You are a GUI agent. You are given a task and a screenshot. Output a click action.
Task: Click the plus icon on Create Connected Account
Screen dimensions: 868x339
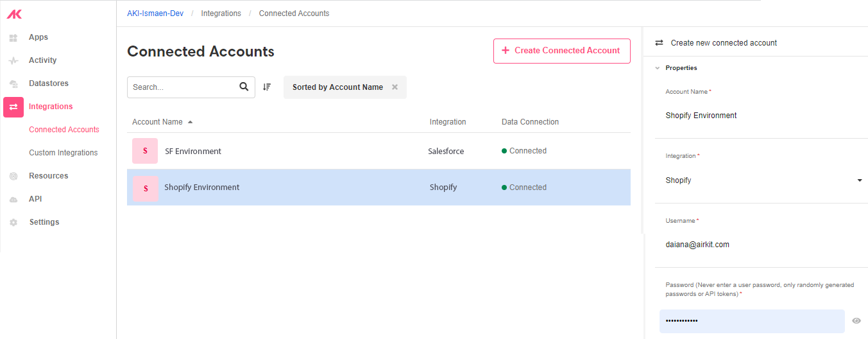(x=506, y=50)
